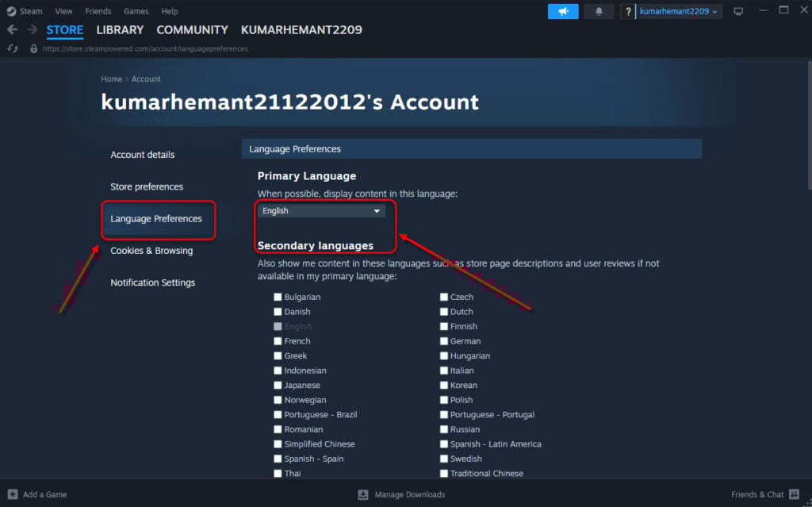The width and height of the screenshot is (812, 507).
Task: Click the page reload icon
Action: (x=13, y=48)
